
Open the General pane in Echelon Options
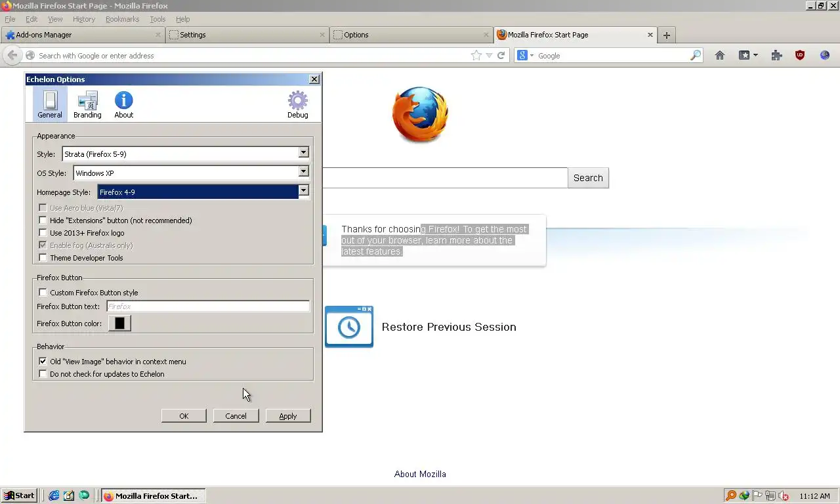pyautogui.click(x=50, y=104)
